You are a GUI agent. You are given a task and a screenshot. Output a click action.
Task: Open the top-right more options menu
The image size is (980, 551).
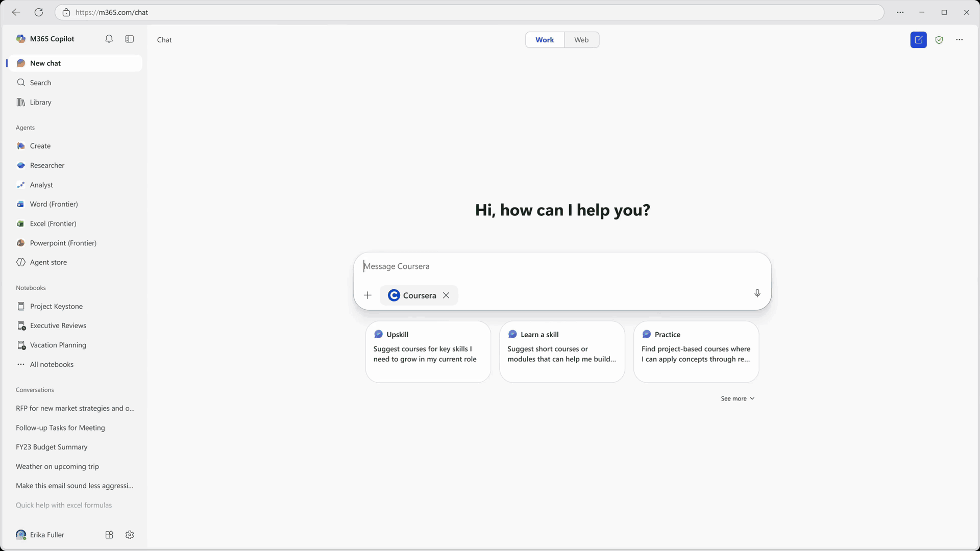(960, 39)
